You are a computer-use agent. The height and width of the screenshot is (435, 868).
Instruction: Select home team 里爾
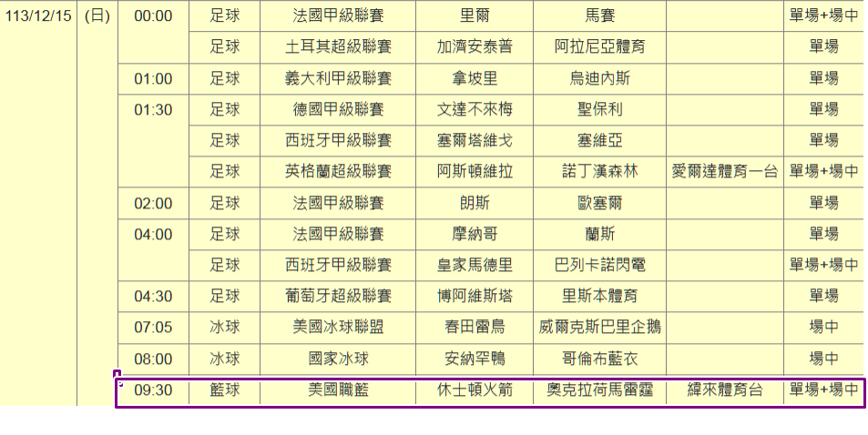click(x=475, y=16)
